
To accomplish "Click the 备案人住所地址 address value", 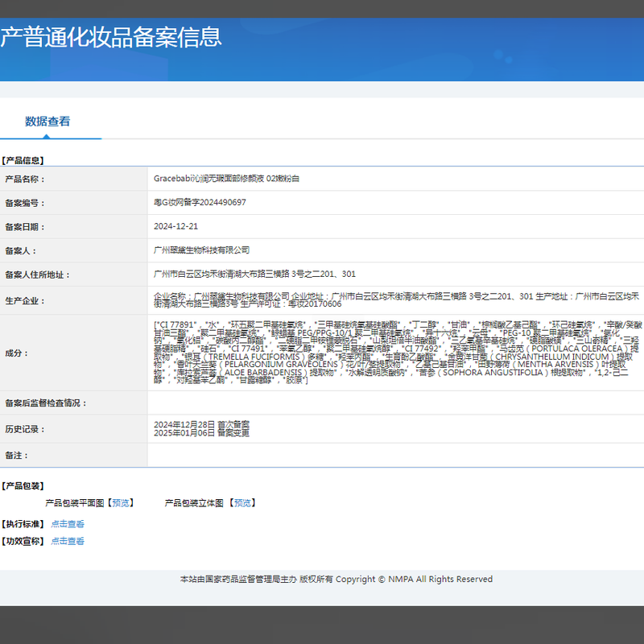I will click(x=254, y=275).
